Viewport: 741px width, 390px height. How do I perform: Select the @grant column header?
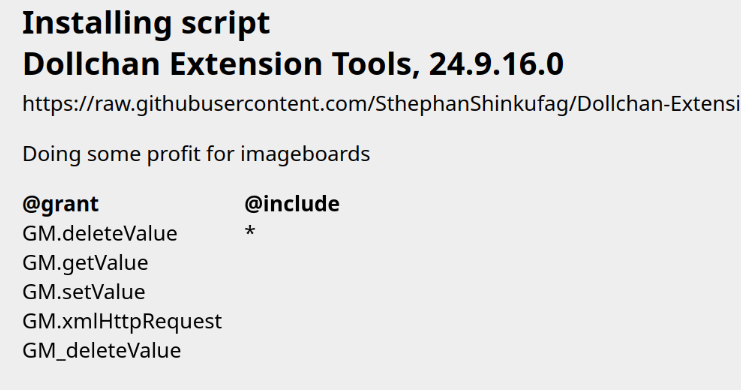[60, 204]
